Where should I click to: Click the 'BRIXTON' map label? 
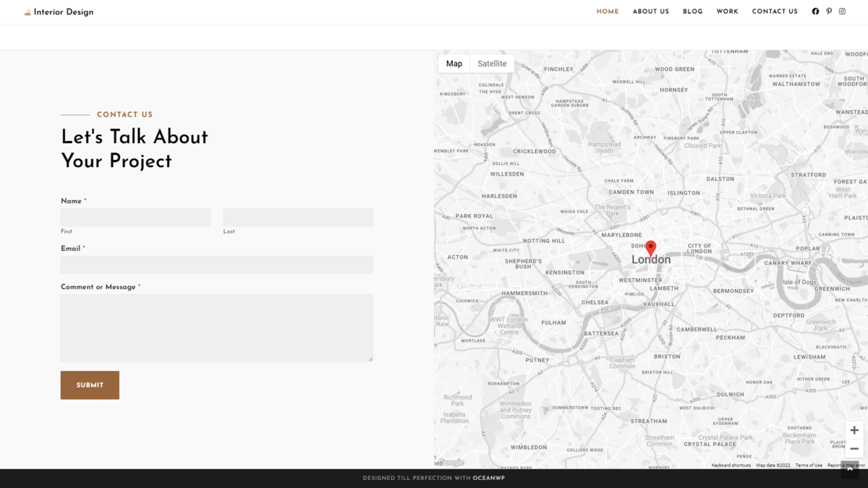(667, 356)
